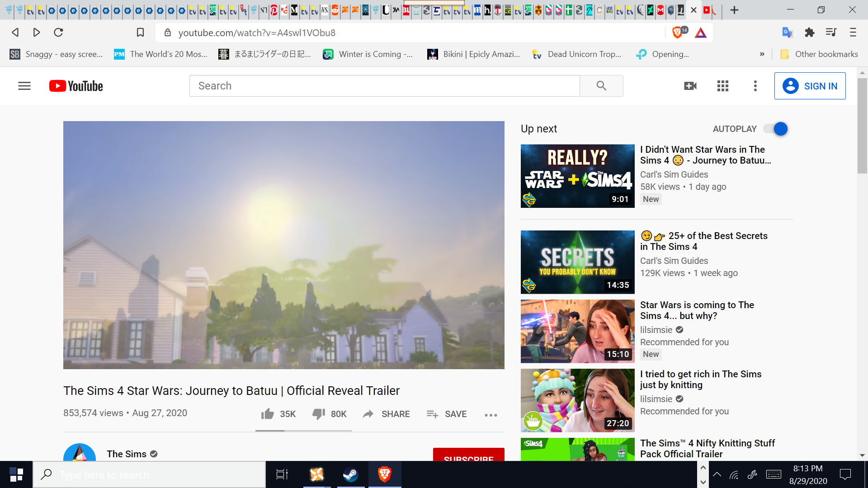Open the extensions puzzle piece menu
868x488 pixels.
tap(809, 32)
